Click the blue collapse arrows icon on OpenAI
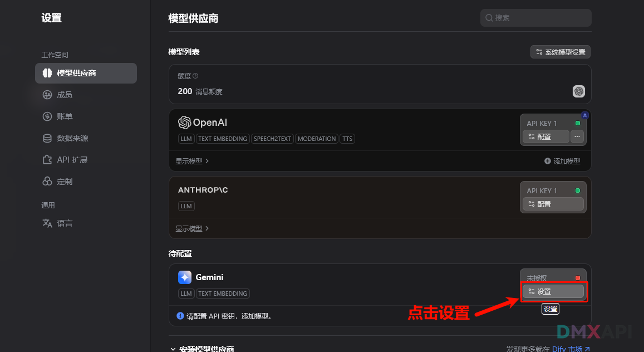Screen dimensions: 644x352 pyautogui.click(x=585, y=115)
